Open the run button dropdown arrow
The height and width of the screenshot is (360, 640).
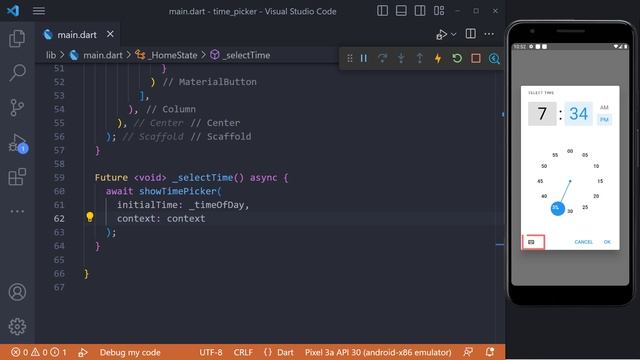coord(453,34)
